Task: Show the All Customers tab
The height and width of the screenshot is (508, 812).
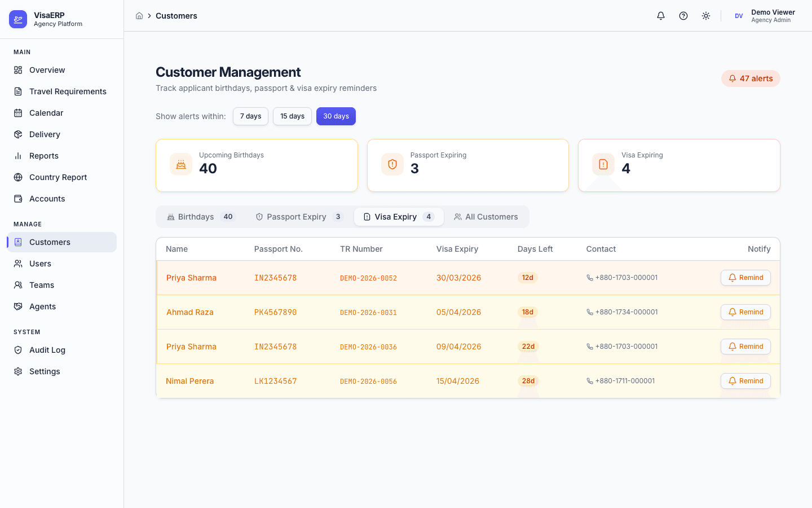Action: (486, 216)
